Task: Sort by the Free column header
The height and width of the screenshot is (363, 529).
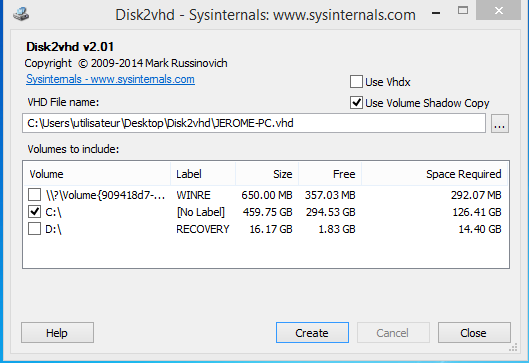Action: point(330,174)
